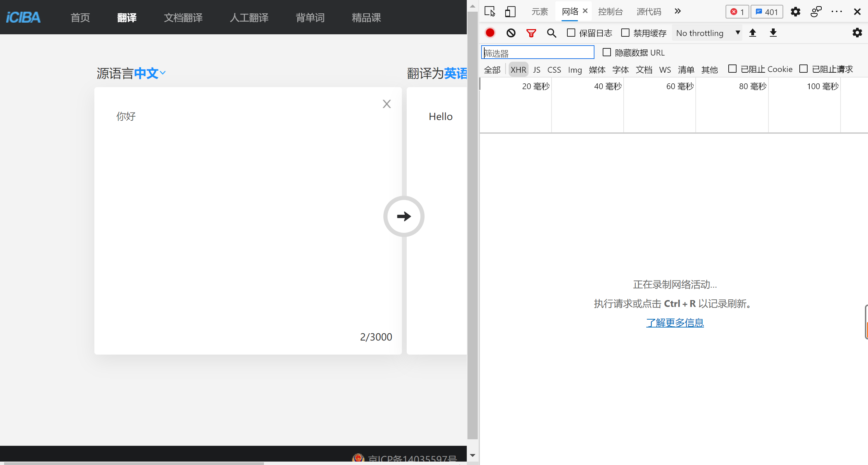Open the No throttling dropdown
868x465 pixels.
click(x=707, y=33)
